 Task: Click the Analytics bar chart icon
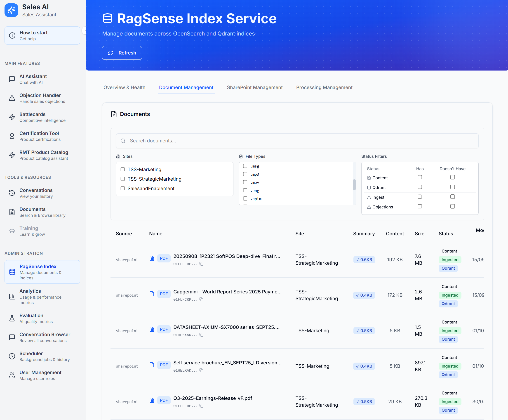12,297
